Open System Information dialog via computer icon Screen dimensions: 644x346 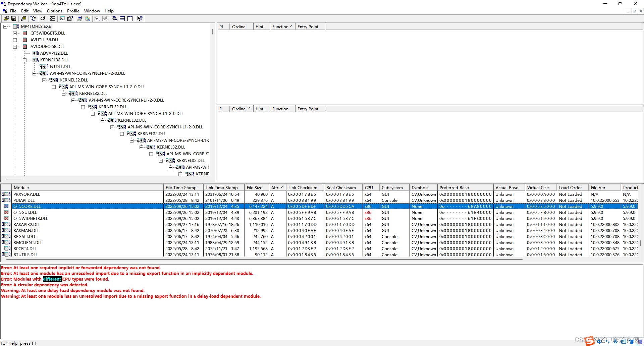click(x=80, y=18)
